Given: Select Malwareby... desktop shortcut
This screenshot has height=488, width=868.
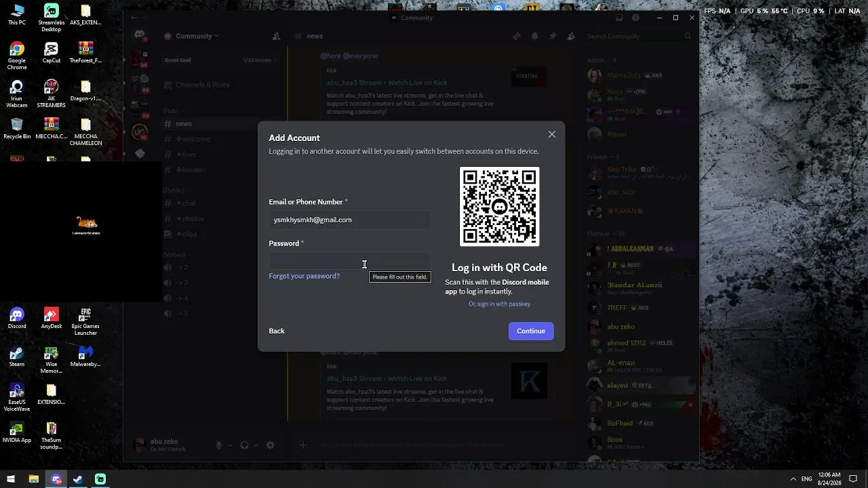Looking at the screenshot, I should (x=85, y=357).
